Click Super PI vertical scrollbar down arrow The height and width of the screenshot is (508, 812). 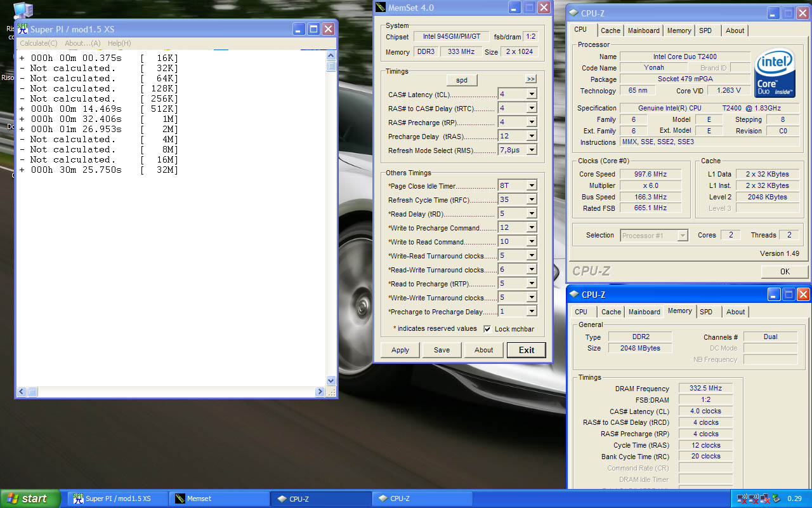[331, 380]
